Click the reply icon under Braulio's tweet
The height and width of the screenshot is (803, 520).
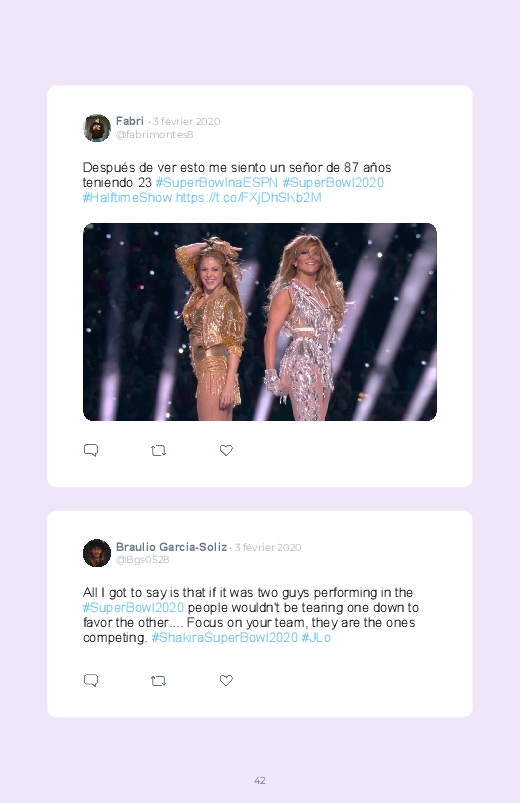[91, 680]
